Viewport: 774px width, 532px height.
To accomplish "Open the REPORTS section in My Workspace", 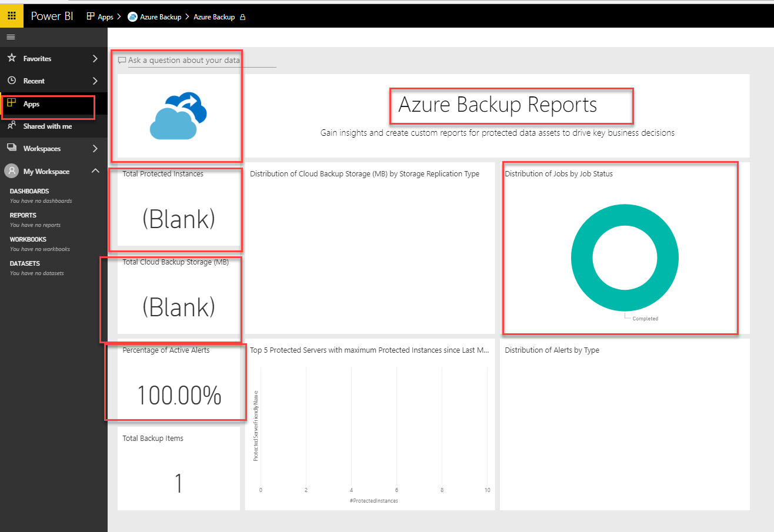I will coord(22,215).
